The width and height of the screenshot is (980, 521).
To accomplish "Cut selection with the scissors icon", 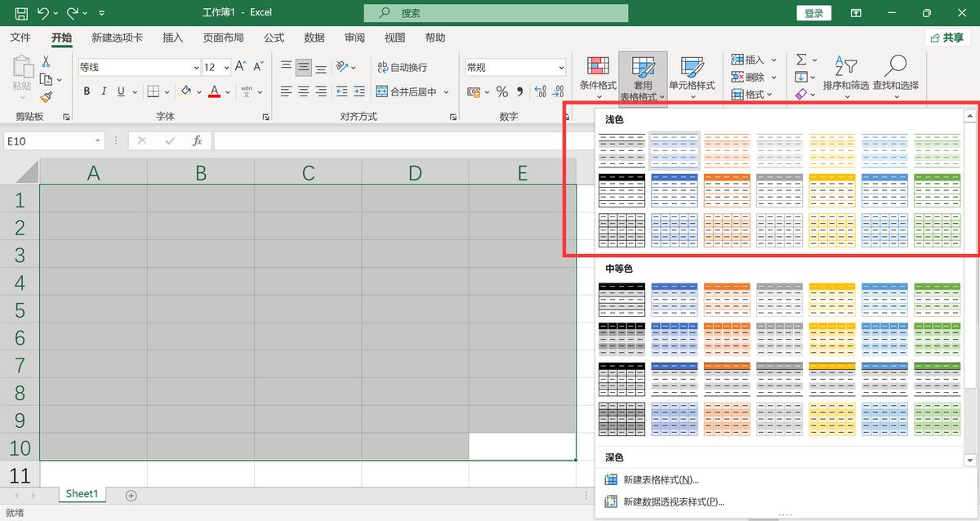I will 47,61.
